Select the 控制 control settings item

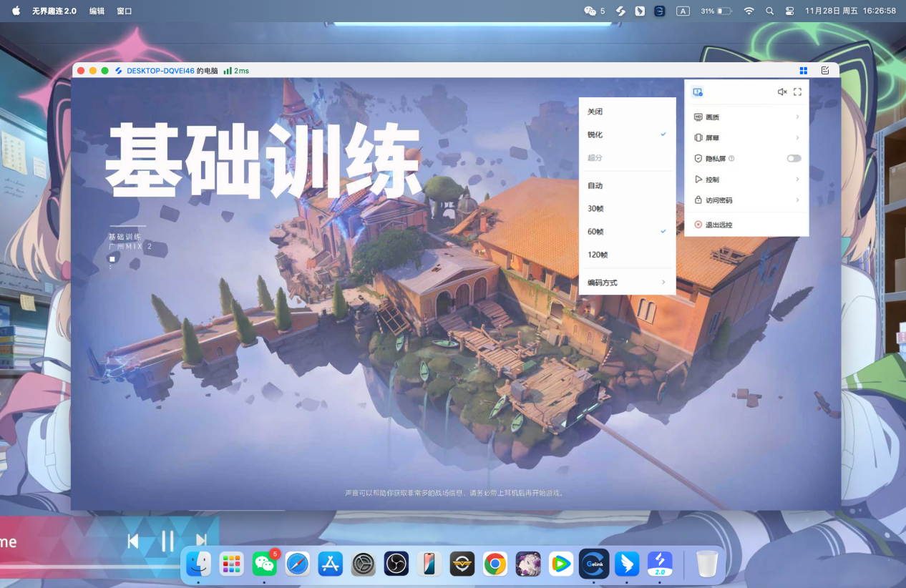tap(714, 179)
